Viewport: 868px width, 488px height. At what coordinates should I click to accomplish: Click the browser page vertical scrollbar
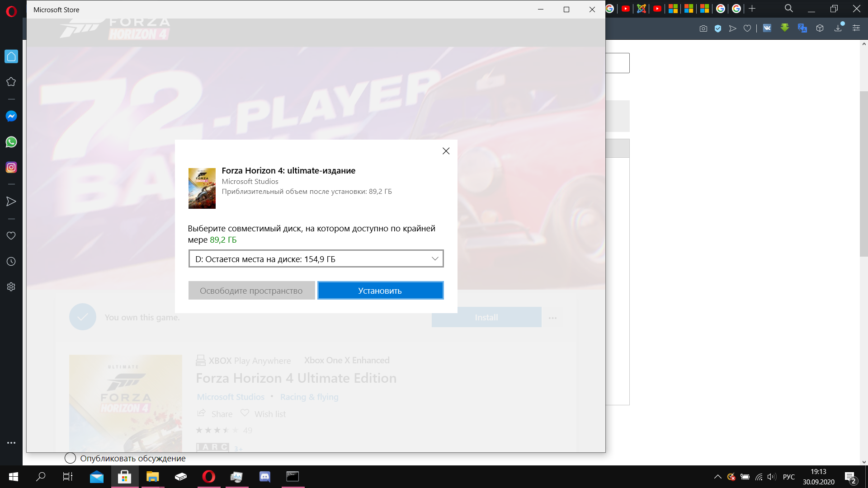(x=864, y=174)
